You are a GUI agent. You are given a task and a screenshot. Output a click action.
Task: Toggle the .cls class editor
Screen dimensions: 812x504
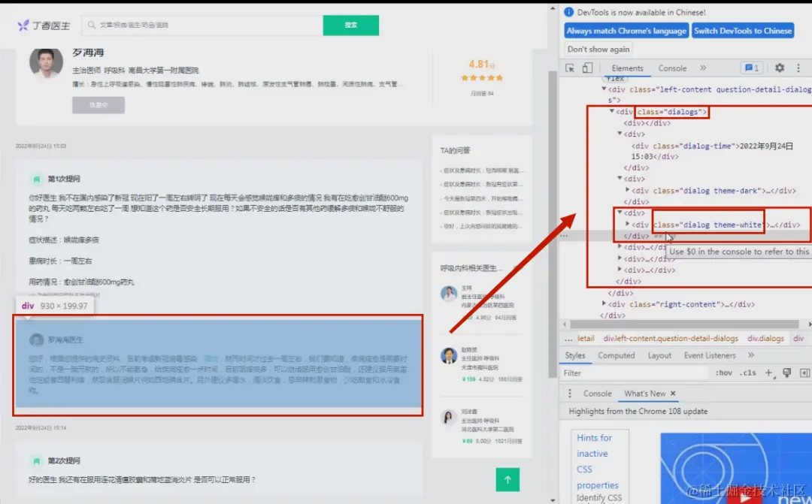[x=747, y=373]
